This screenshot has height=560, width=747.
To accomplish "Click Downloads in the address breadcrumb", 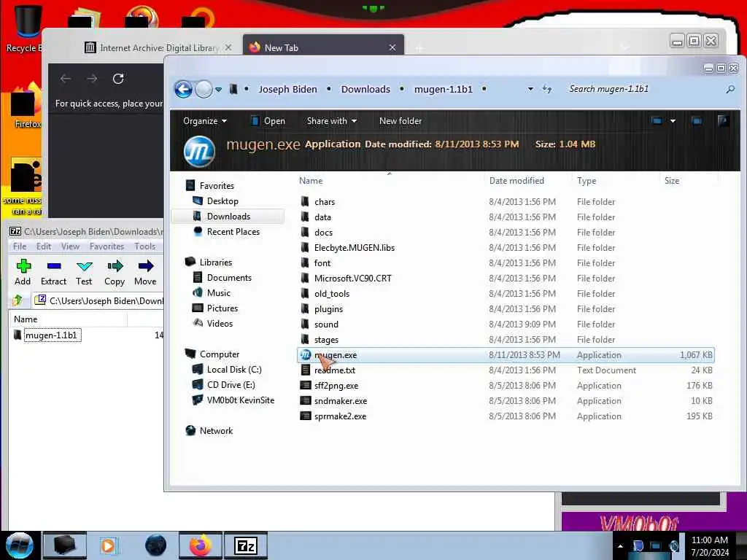I will click(x=365, y=89).
